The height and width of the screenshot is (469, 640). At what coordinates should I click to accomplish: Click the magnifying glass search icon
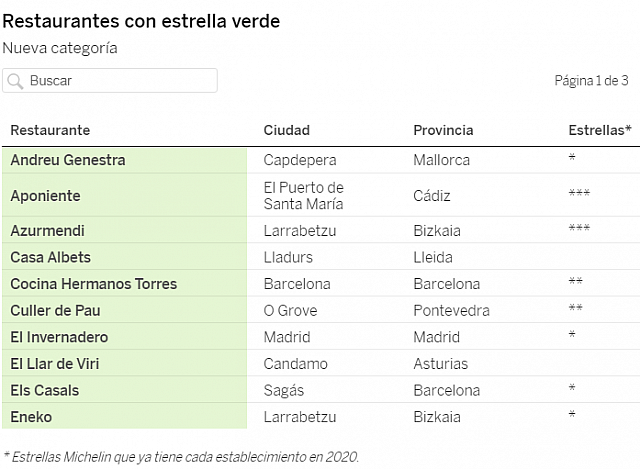coord(15,81)
